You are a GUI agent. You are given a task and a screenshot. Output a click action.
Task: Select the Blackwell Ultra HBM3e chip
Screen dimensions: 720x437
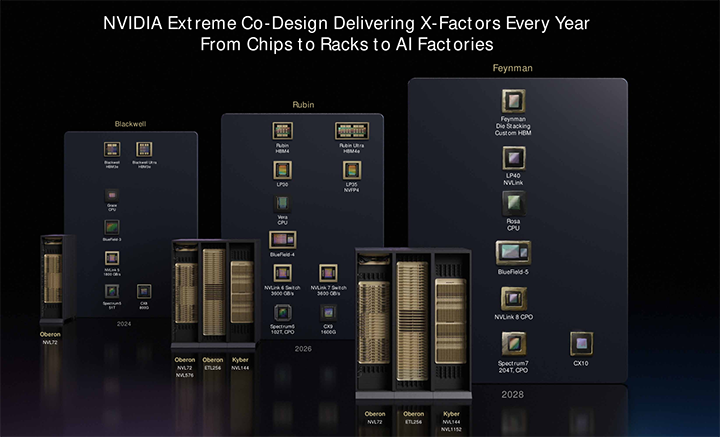(145, 148)
